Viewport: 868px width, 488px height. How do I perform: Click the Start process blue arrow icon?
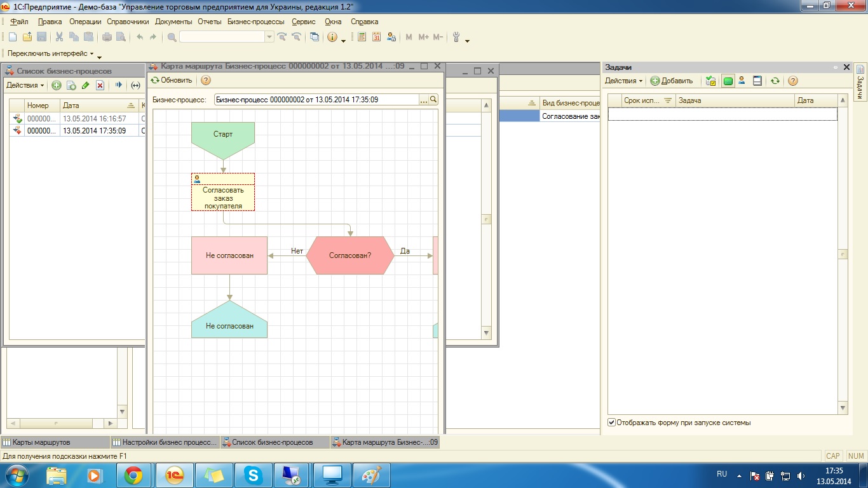[x=118, y=85]
